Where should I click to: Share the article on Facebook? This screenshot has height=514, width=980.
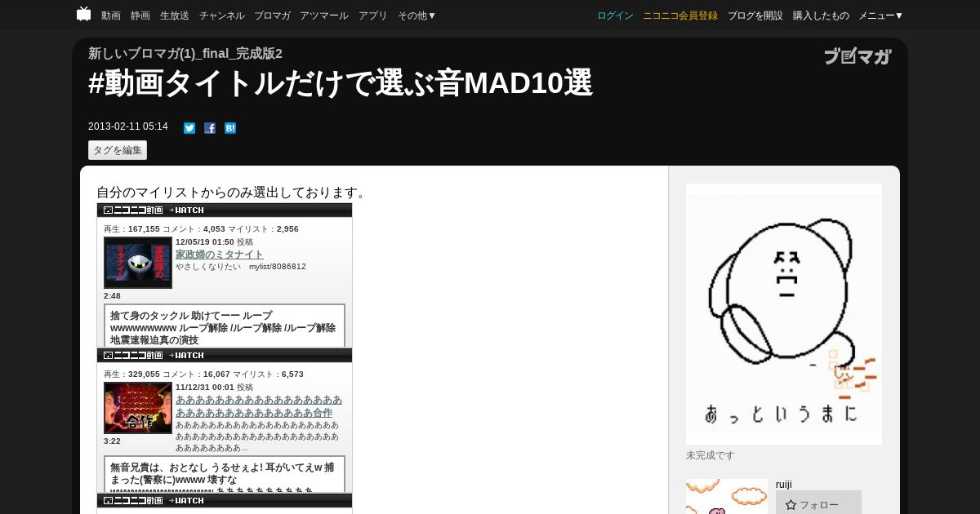[x=210, y=128]
